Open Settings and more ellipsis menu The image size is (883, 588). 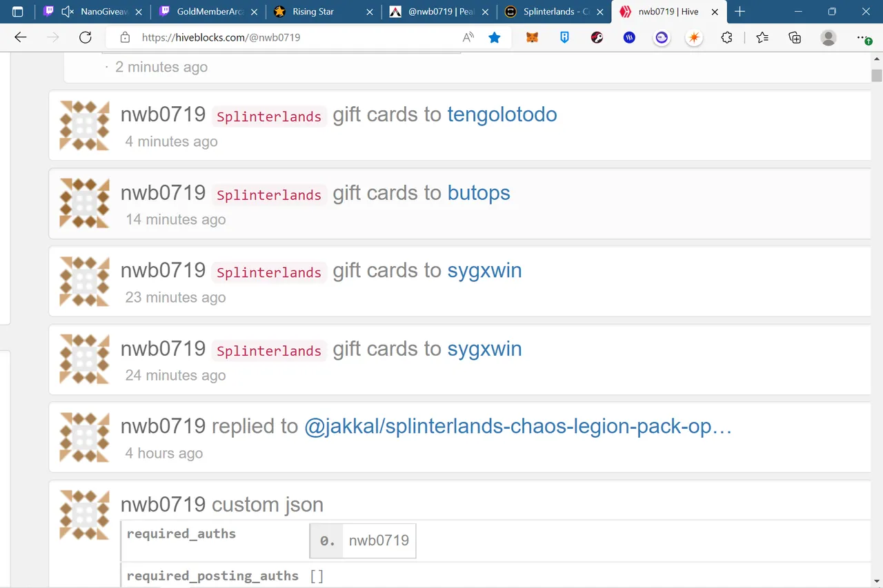(x=862, y=38)
